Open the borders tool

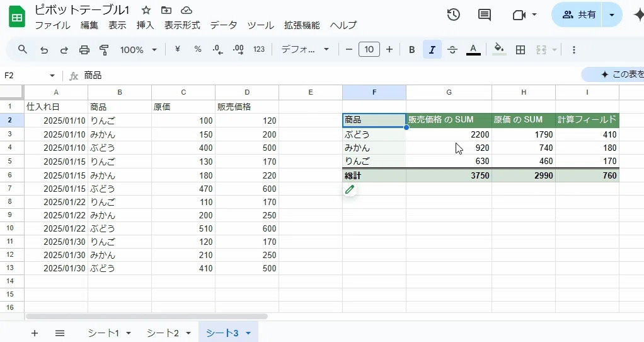pos(520,50)
